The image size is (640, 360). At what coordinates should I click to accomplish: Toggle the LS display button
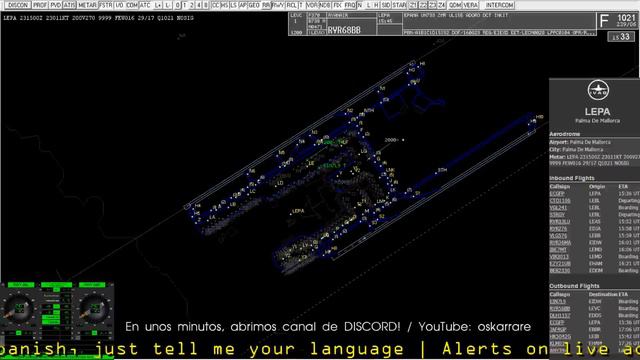click(x=233, y=5)
